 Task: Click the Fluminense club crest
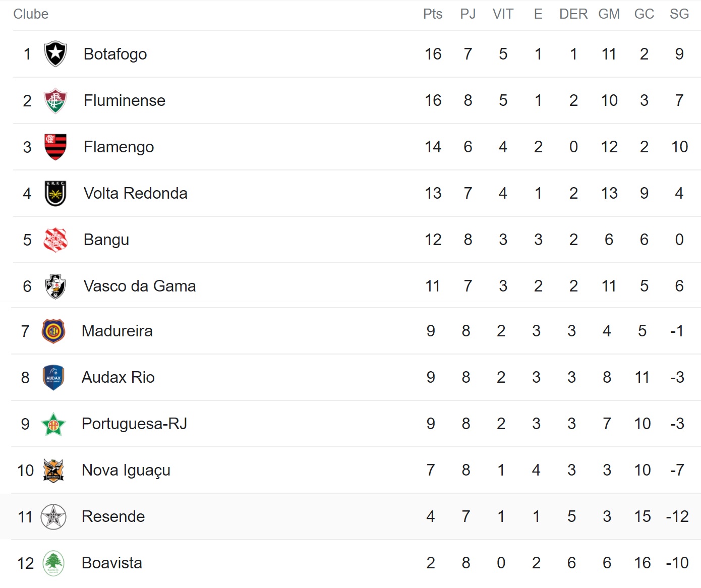(x=55, y=100)
